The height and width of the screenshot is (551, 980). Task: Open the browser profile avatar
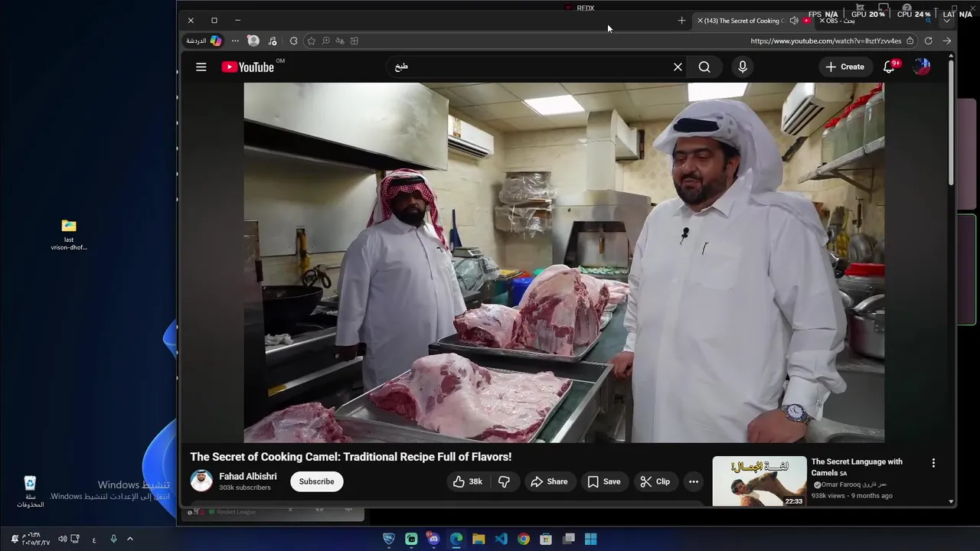(253, 41)
